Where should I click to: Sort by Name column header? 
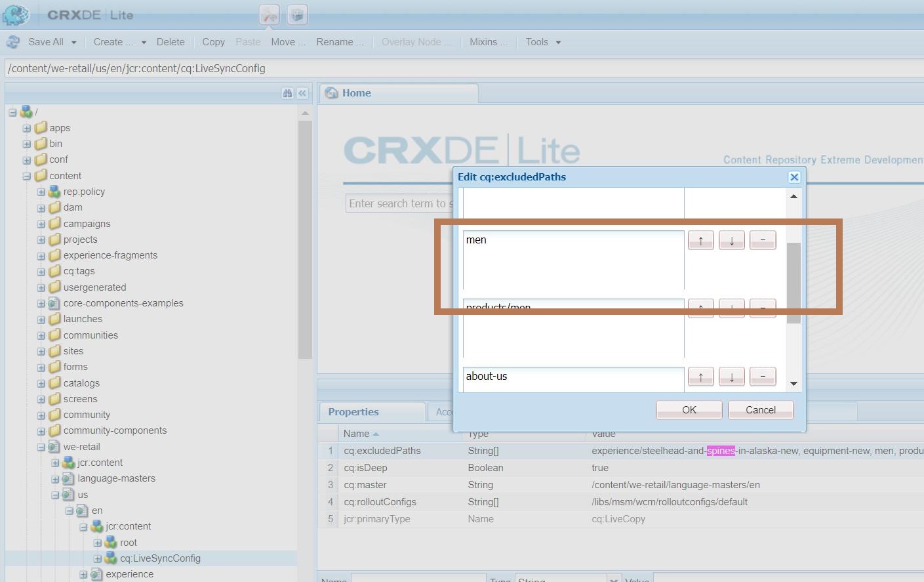tap(401, 434)
